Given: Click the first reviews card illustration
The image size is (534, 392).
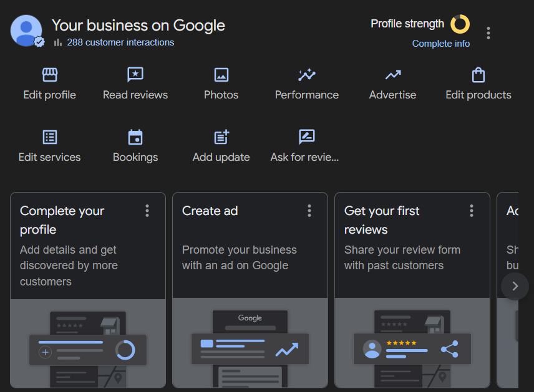Looking at the screenshot, I should pos(412,343).
